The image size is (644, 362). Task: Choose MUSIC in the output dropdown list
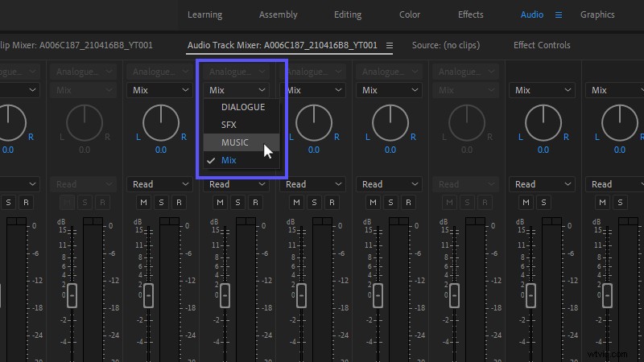tap(242, 142)
